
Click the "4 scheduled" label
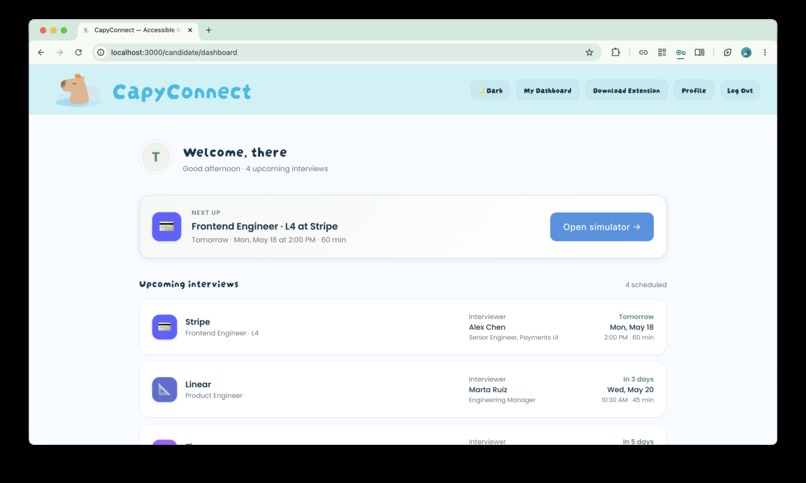click(x=646, y=285)
